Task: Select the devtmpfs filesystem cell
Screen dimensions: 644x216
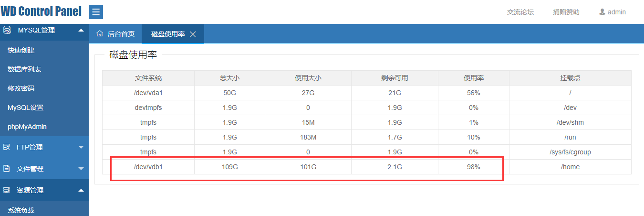Action: [x=148, y=108]
